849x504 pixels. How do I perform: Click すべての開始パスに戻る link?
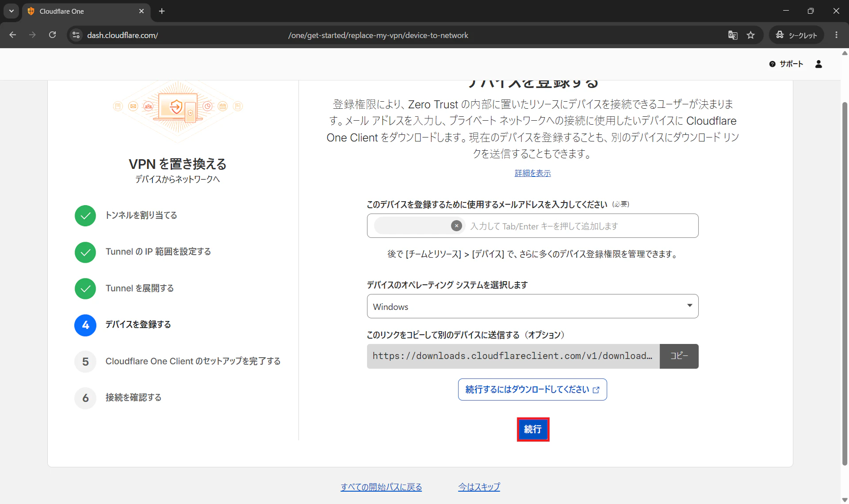[x=381, y=487]
